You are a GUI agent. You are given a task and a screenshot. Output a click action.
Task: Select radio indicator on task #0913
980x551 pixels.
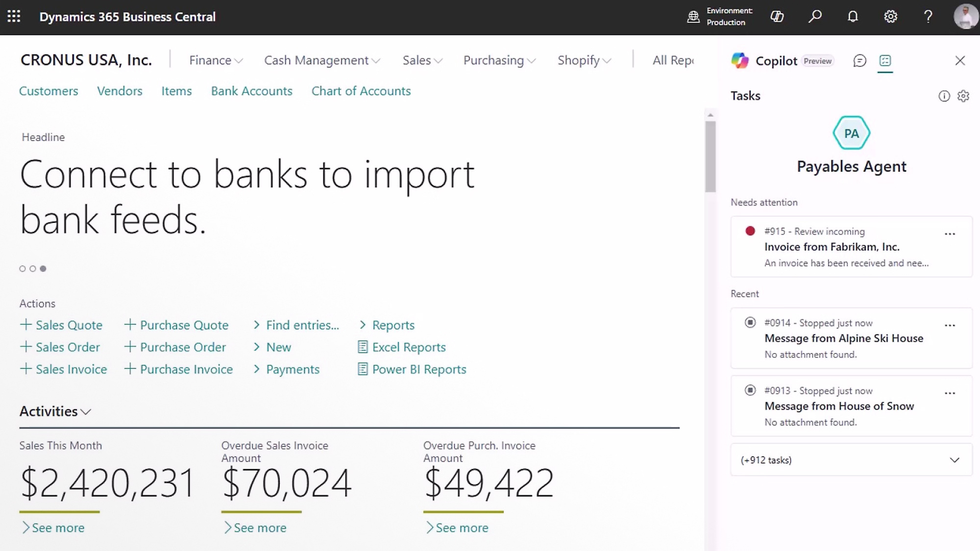pos(750,390)
